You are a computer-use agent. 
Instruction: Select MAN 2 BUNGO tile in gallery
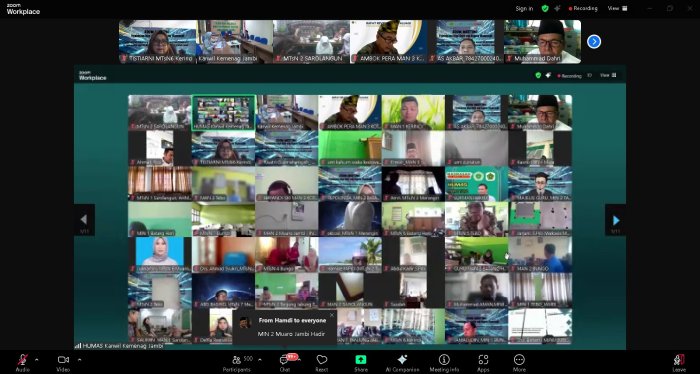[540, 254]
